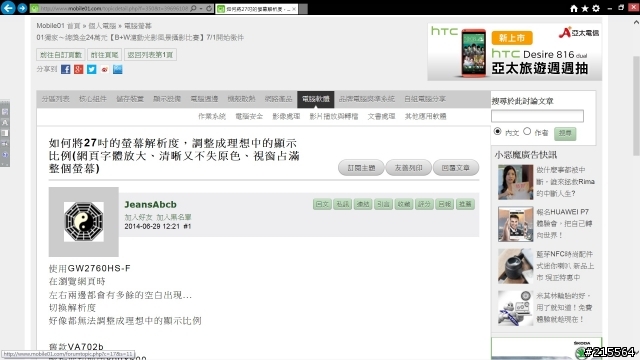Open the 儲存裝置 nav tab

tap(130, 99)
